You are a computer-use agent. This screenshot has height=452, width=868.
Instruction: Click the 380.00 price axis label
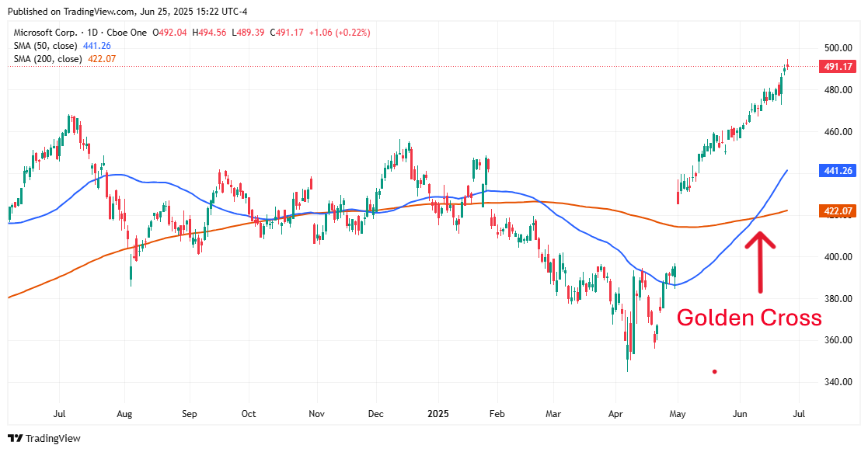click(838, 299)
